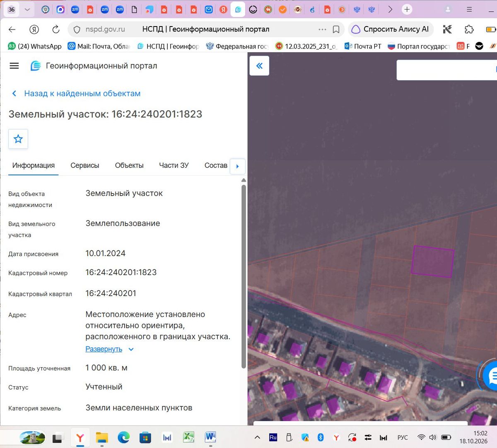Click status value Учтенный

(x=104, y=387)
